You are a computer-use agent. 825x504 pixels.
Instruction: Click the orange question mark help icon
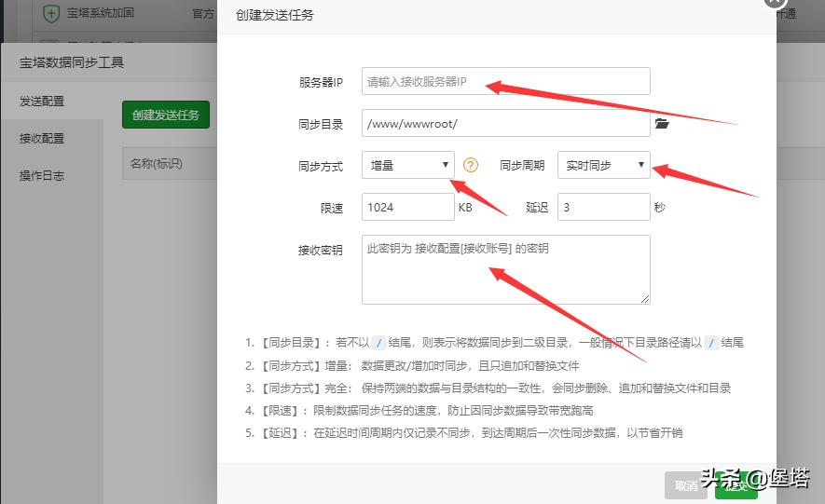[471, 166]
